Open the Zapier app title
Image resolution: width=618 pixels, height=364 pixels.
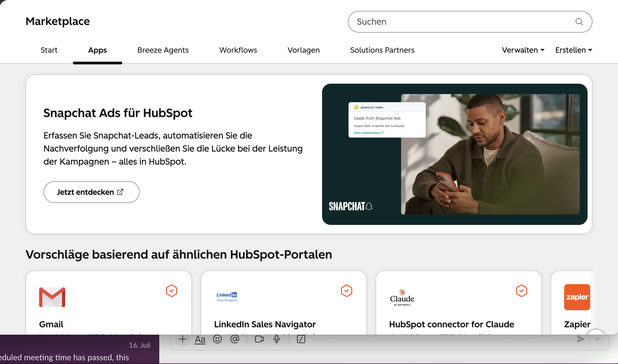(x=577, y=324)
